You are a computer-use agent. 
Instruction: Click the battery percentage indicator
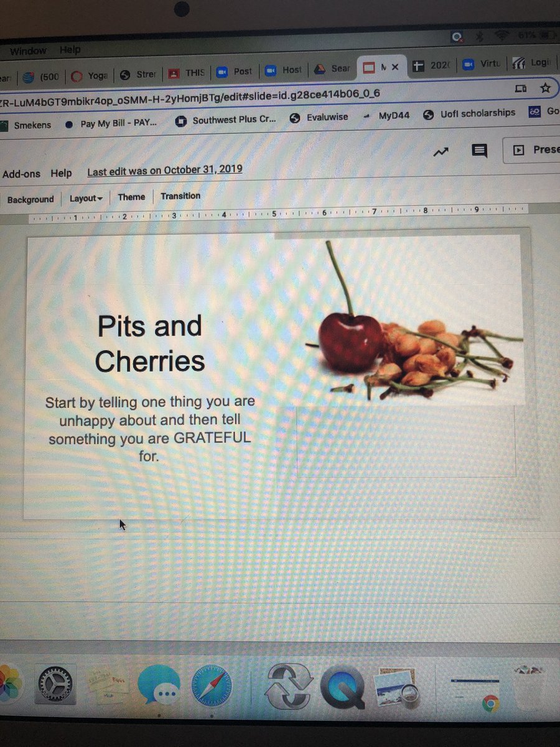[x=527, y=35]
